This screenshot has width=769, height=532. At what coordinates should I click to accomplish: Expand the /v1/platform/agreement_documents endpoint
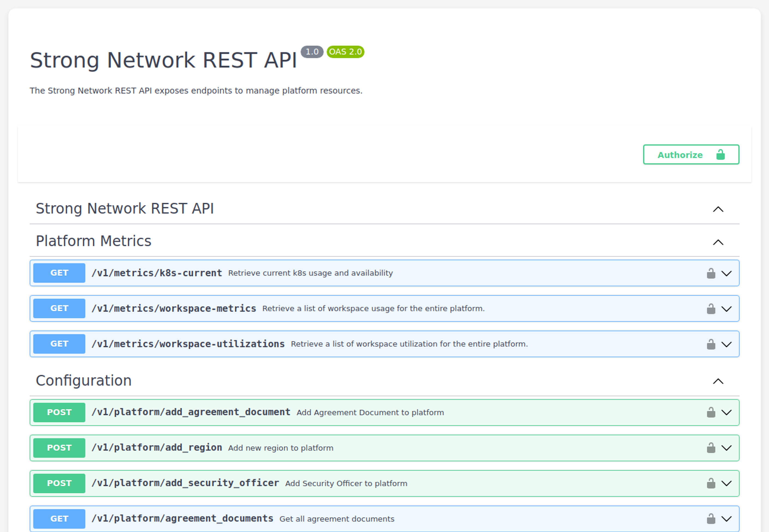pos(727,519)
